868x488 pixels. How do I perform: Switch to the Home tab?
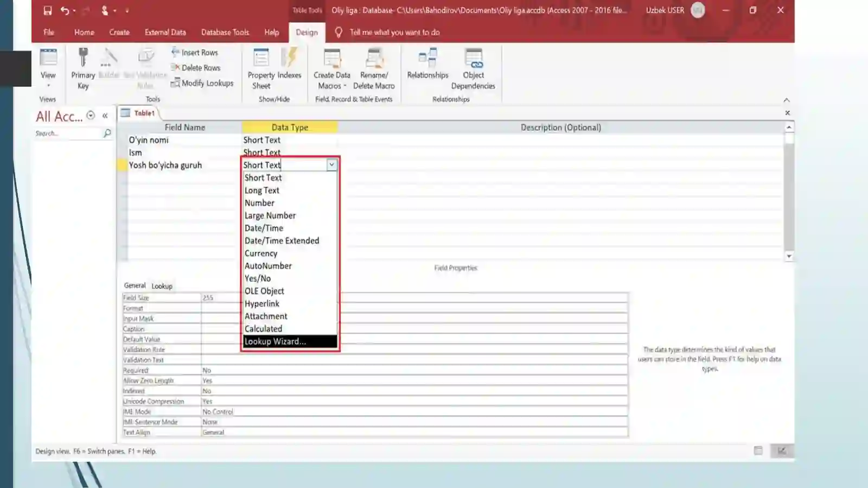(84, 33)
